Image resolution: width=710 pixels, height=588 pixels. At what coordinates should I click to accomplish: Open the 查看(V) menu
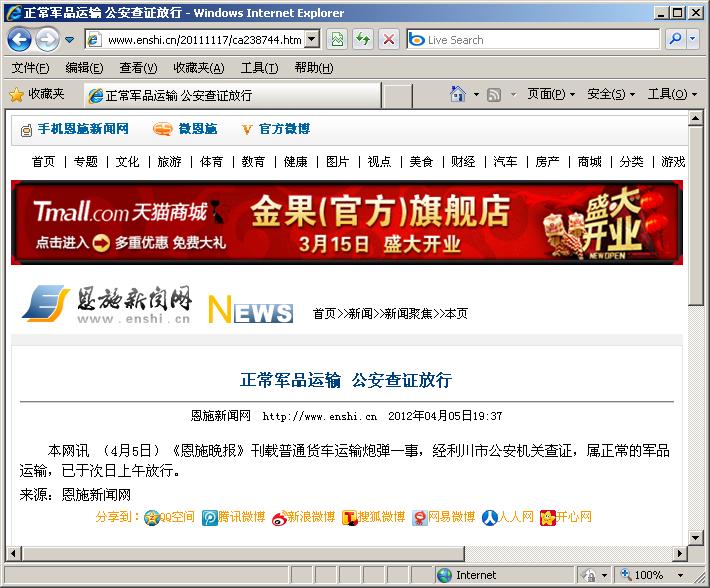138,67
